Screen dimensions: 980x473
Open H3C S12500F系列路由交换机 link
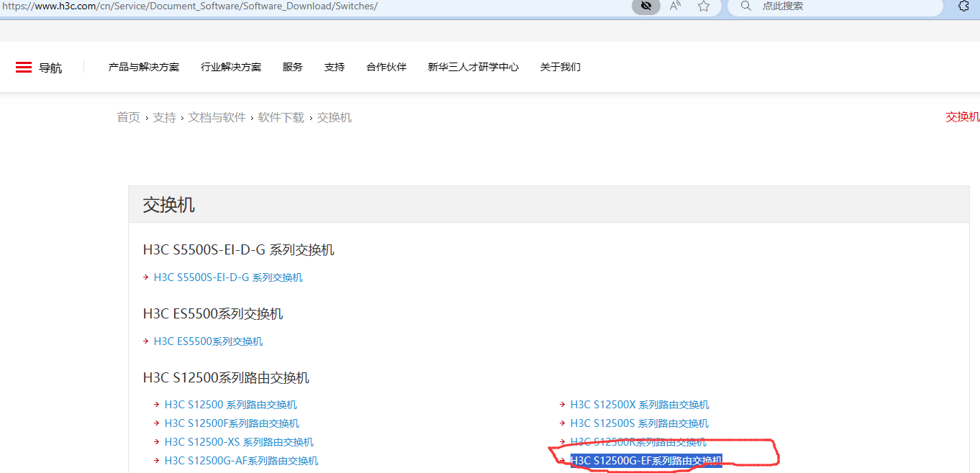[232, 423]
